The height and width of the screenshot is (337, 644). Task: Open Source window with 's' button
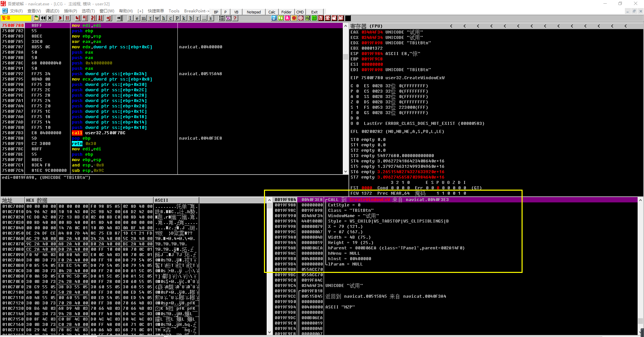211,18
